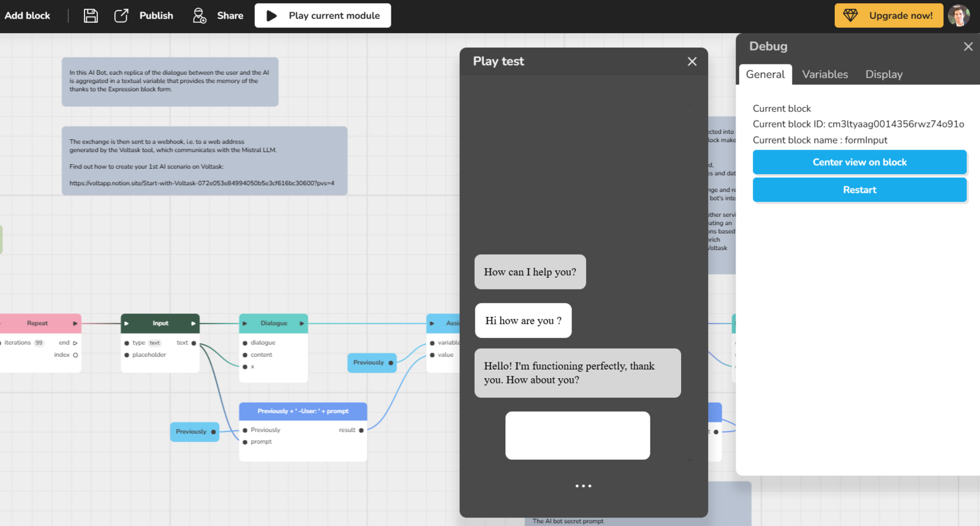
Task: Click the Assign block left flow arrow
Action: pyautogui.click(x=432, y=323)
